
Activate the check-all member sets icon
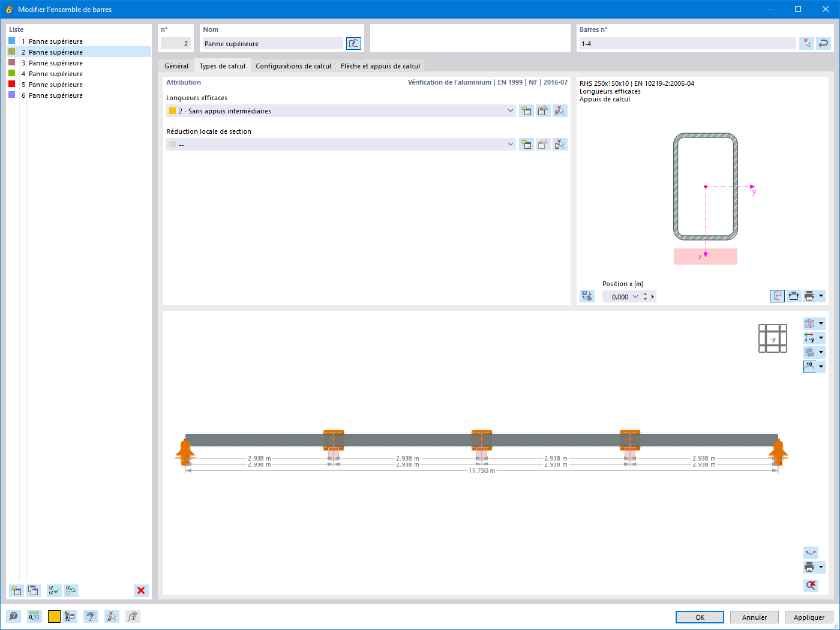coord(53,590)
